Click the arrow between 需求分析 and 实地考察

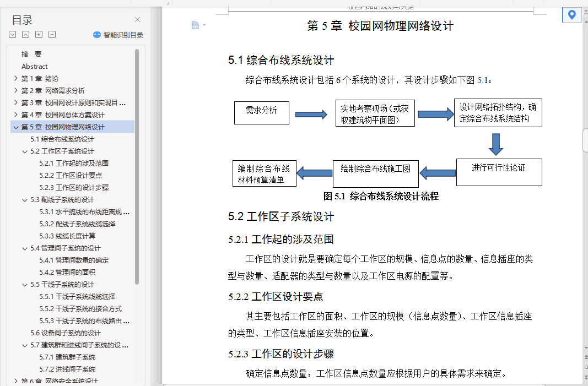pyautogui.click(x=311, y=115)
